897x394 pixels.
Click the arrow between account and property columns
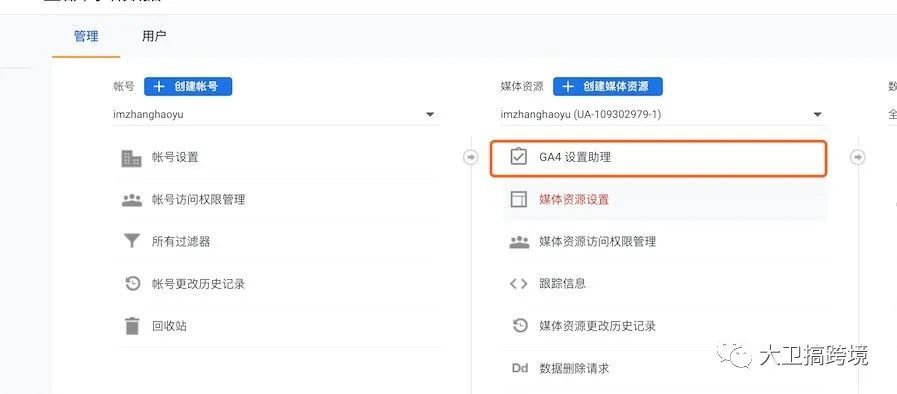click(x=470, y=157)
